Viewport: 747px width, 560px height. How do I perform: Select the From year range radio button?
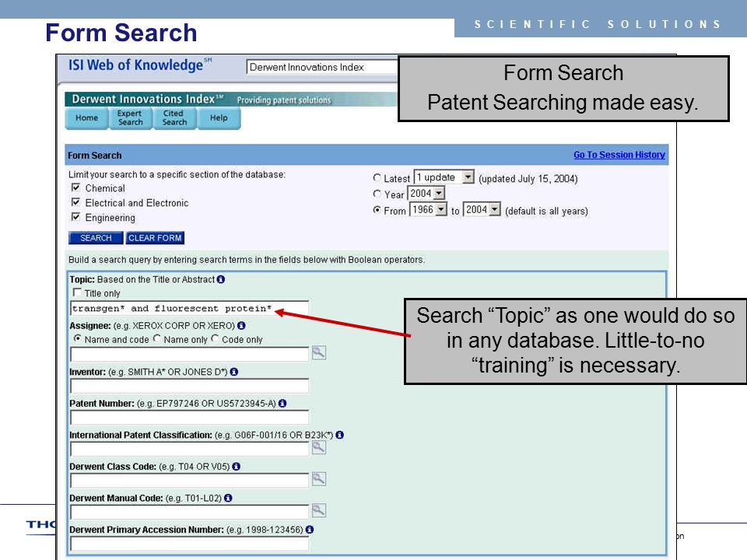point(377,210)
